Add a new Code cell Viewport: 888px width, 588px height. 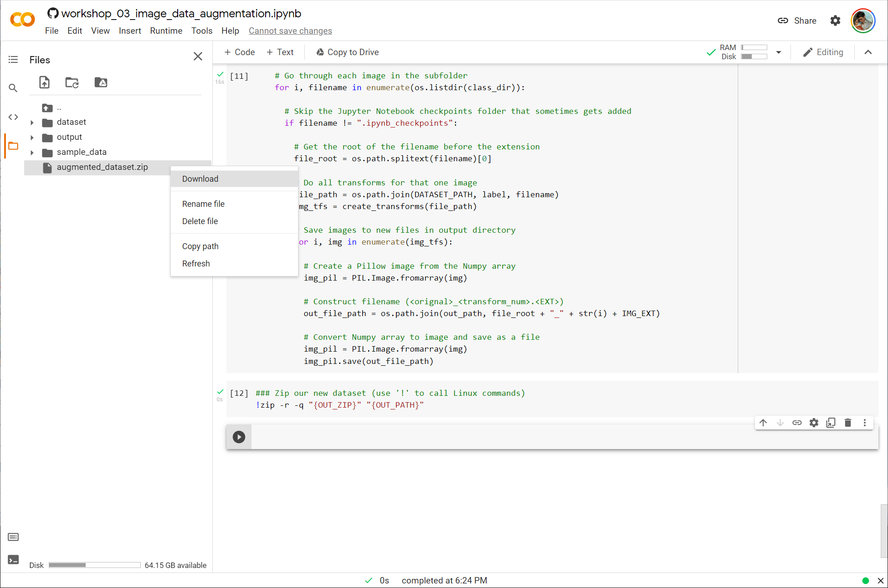239,52
